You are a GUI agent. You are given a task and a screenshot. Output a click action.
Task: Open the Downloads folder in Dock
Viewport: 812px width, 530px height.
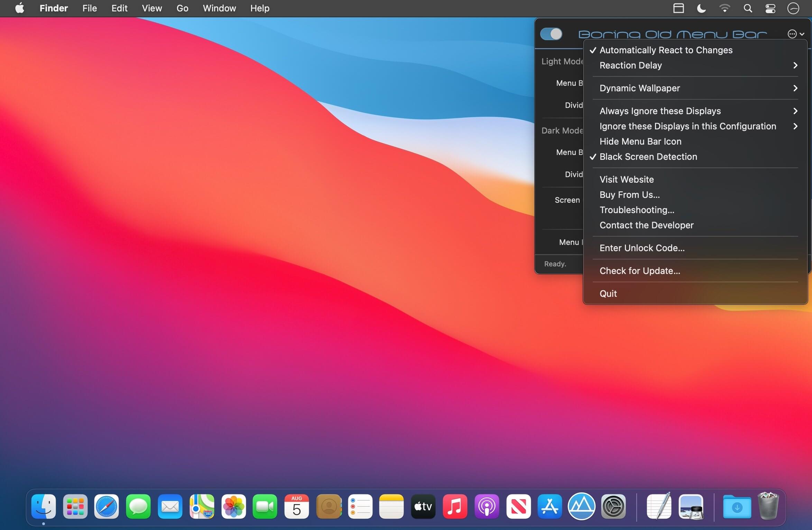pyautogui.click(x=737, y=506)
